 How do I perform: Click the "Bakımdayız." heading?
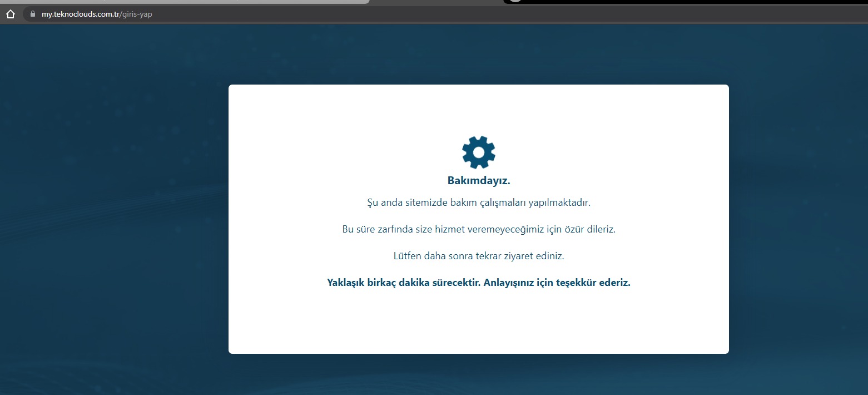479,181
